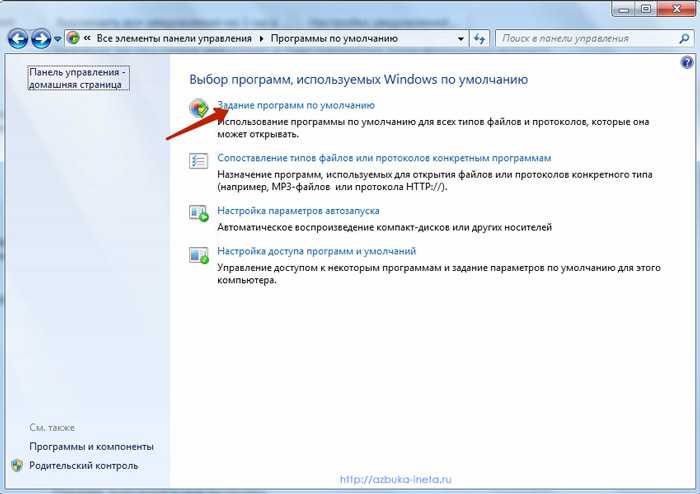Open 'Задание программ по умолчанию' link
Viewport: 700px width, 494px height.
point(296,105)
